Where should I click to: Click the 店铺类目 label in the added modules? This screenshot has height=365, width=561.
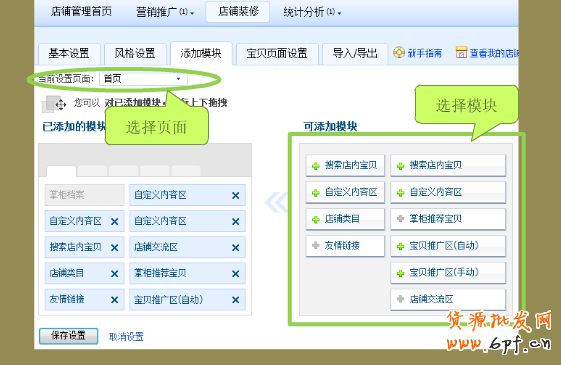(67, 273)
